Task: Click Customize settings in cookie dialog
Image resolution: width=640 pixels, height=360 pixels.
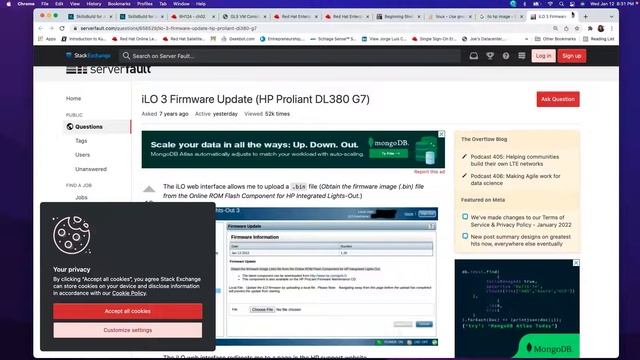Action: (x=127, y=330)
